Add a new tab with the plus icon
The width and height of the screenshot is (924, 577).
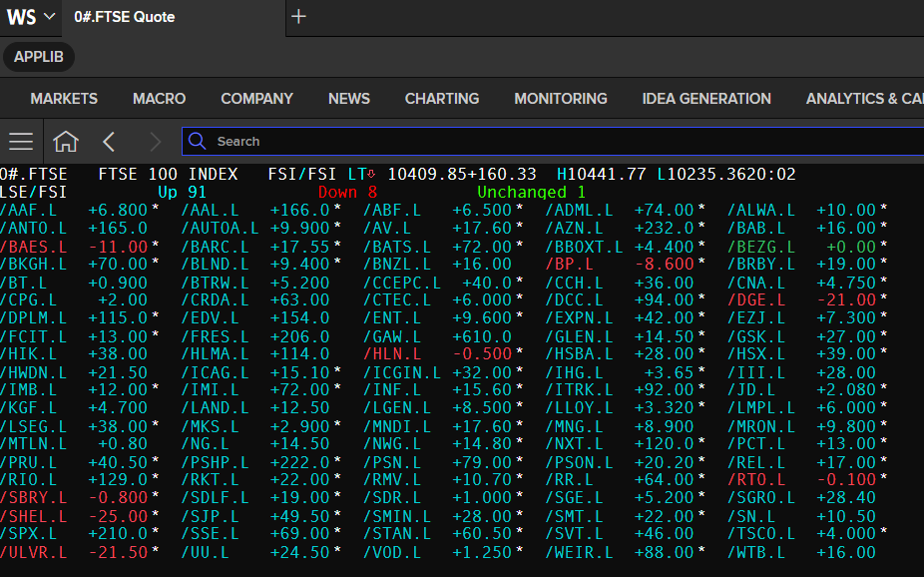click(298, 17)
